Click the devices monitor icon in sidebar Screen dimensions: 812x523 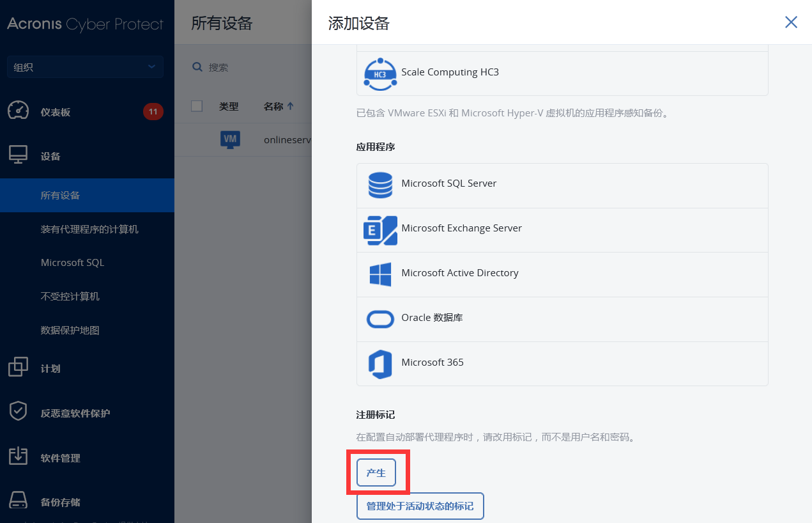click(18, 155)
